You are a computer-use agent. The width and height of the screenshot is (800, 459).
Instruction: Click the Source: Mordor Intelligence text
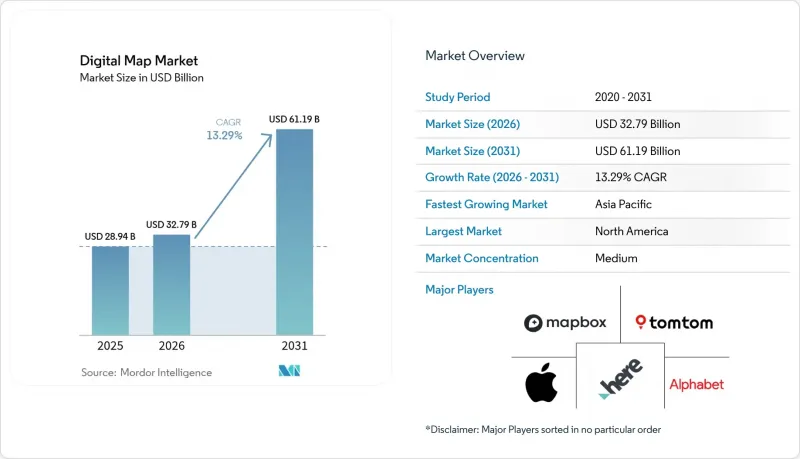[x=146, y=372]
